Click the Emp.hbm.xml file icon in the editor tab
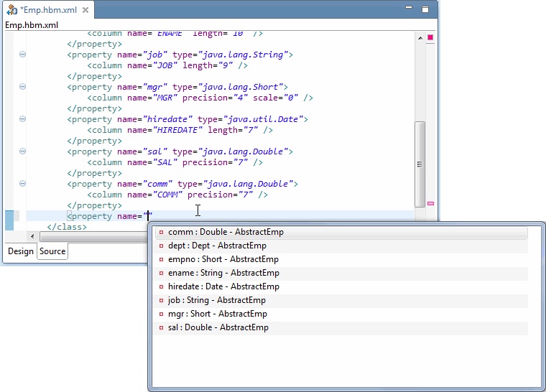 click(12, 10)
